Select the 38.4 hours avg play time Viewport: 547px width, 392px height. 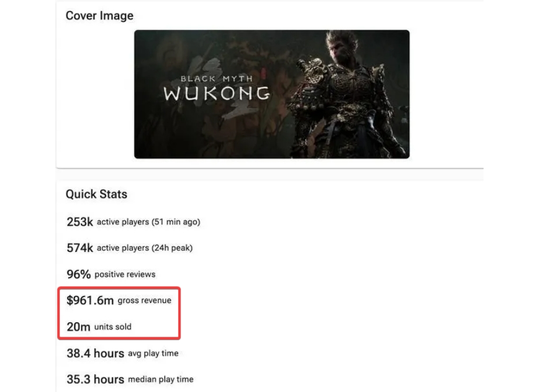122,353
